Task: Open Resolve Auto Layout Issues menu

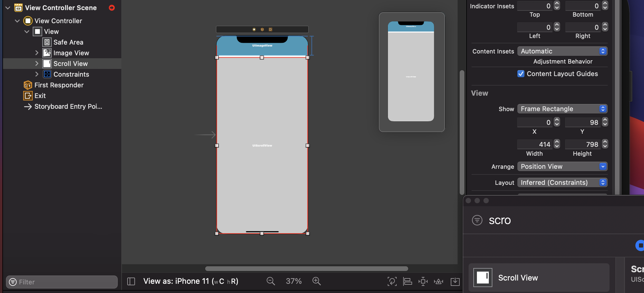Action: 439,281
